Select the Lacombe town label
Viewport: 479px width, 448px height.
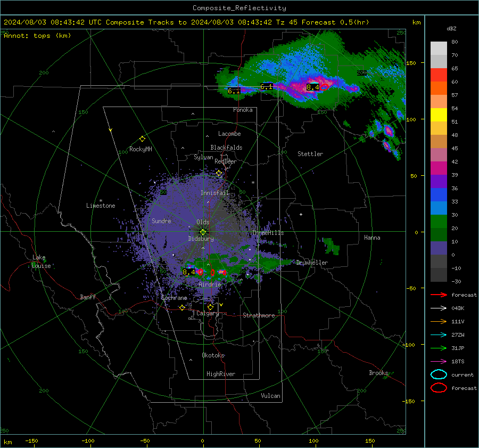[x=229, y=134]
